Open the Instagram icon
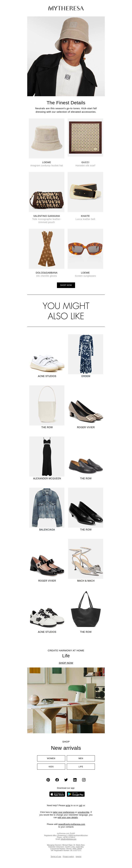 click(84, 780)
